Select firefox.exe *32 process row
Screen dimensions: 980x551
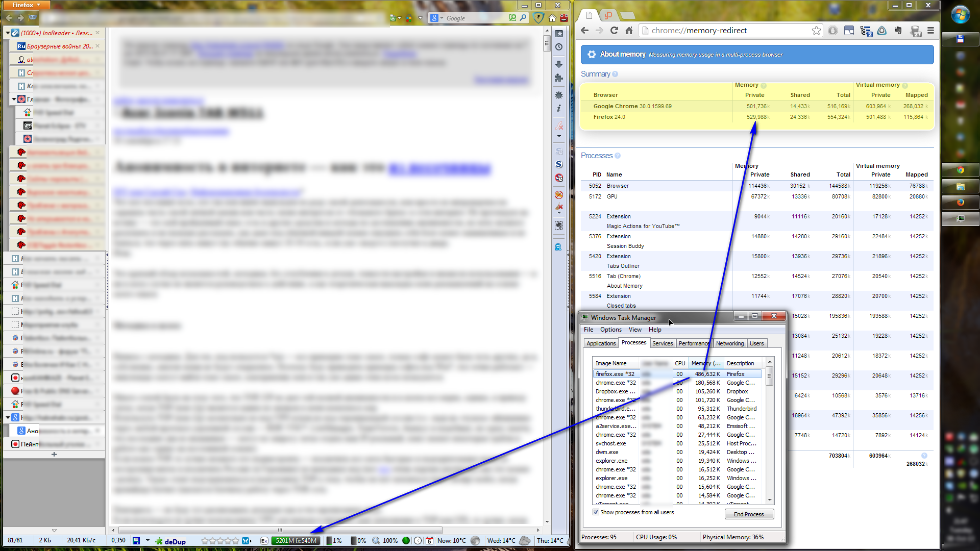(x=677, y=374)
